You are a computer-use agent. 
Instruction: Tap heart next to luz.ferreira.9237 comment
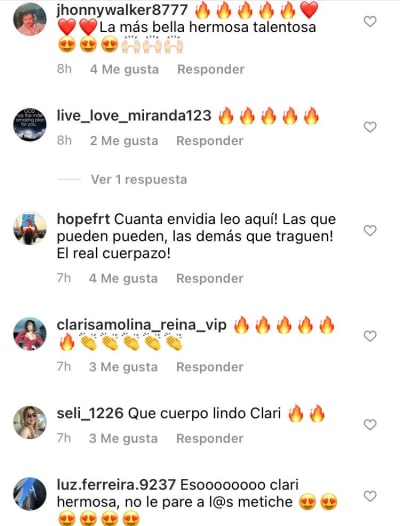coord(370,496)
